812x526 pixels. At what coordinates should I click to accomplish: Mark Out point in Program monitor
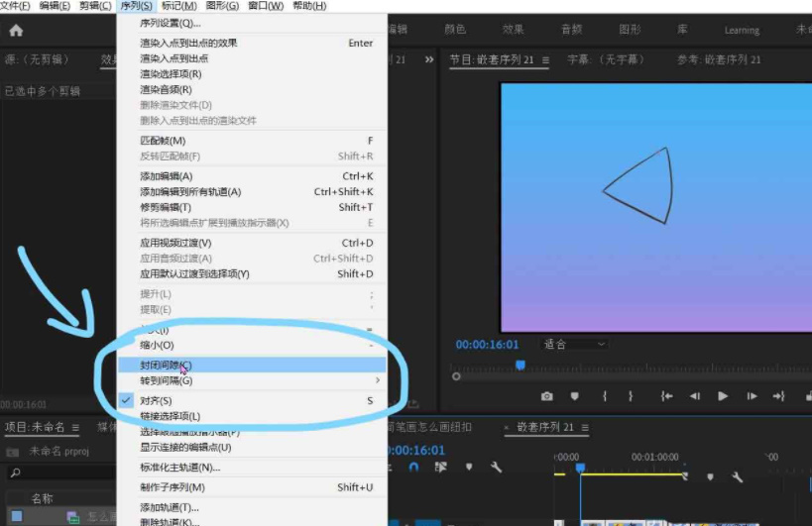tap(631, 396)
